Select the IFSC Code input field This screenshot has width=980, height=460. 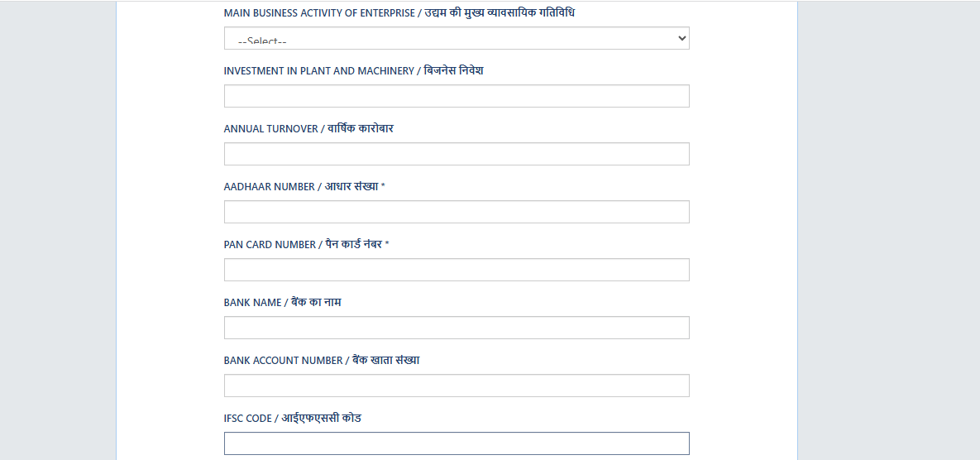click(456, 443)
